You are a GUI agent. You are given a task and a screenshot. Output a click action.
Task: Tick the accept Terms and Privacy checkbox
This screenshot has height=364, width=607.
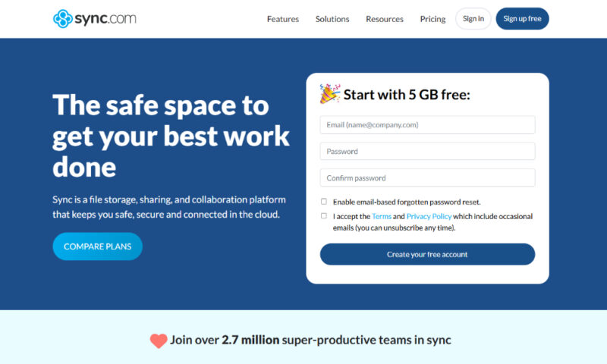(324, 216)
